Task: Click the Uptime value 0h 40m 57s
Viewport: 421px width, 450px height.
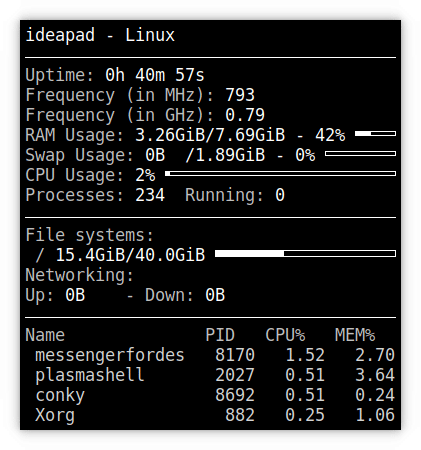Action: point(155,75)
